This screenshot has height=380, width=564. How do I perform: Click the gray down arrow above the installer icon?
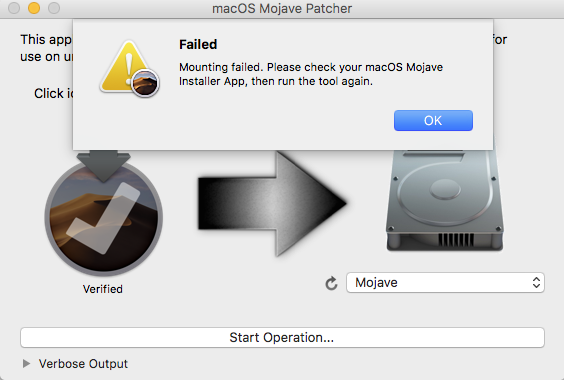click(103, 166)
